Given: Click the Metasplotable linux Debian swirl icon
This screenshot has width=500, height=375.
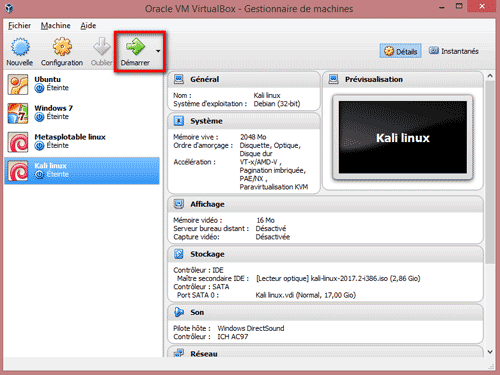Looking at the screenshot, I should point(18,142).
